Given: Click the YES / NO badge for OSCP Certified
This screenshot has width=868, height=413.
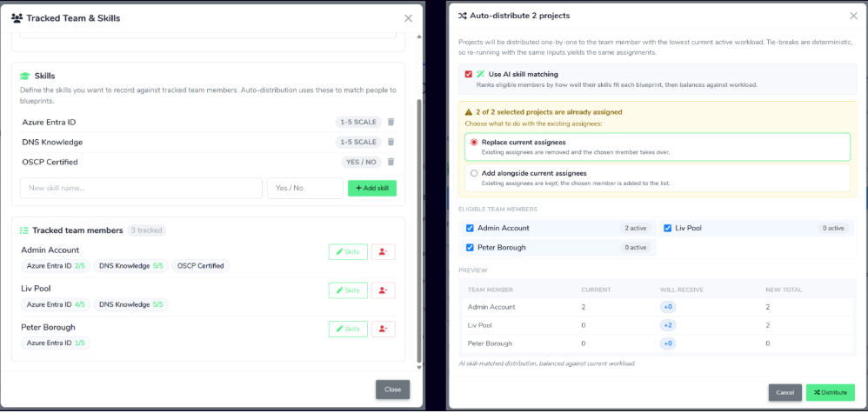Looking at the screenshot, I should point(362,163).
